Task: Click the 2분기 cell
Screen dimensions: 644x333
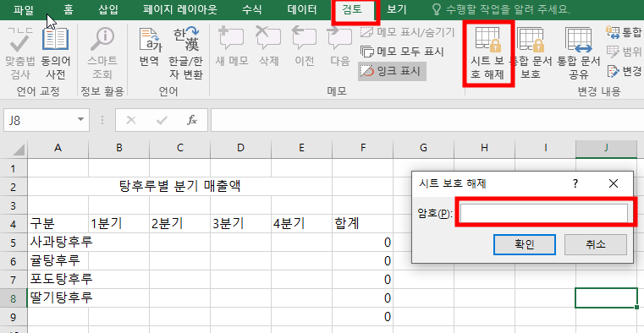Action: (179, 224)
